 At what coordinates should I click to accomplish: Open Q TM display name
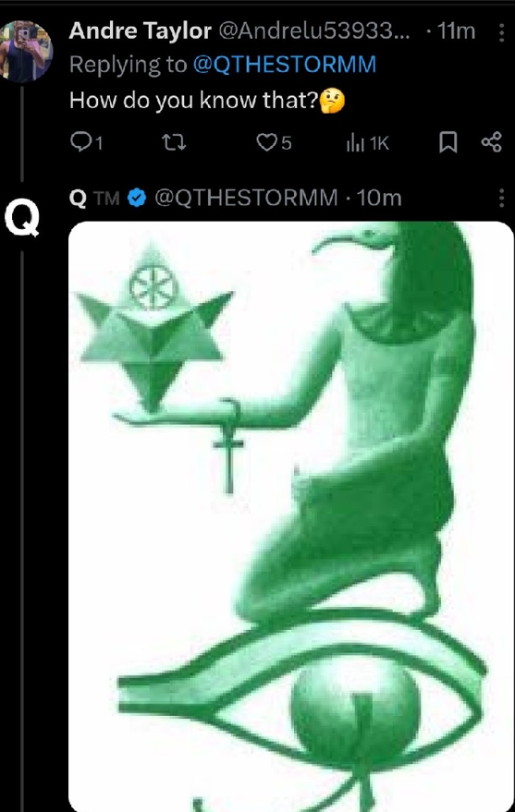point(94,198)
